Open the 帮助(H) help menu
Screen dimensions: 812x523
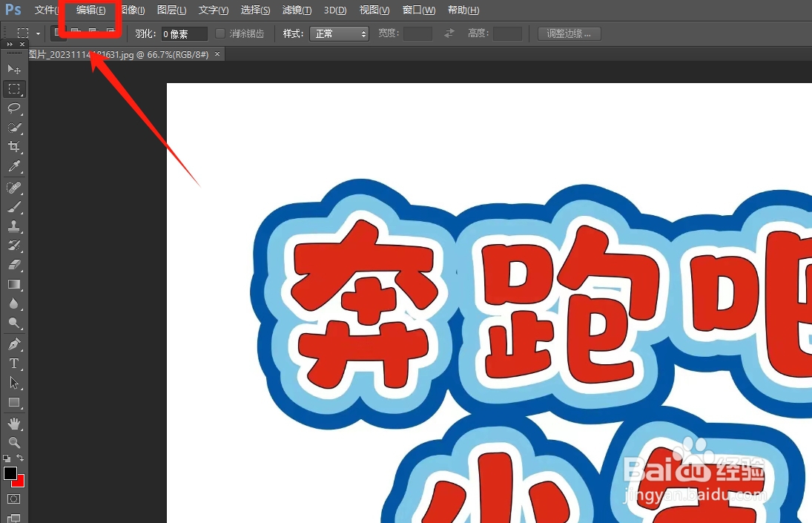463,10
